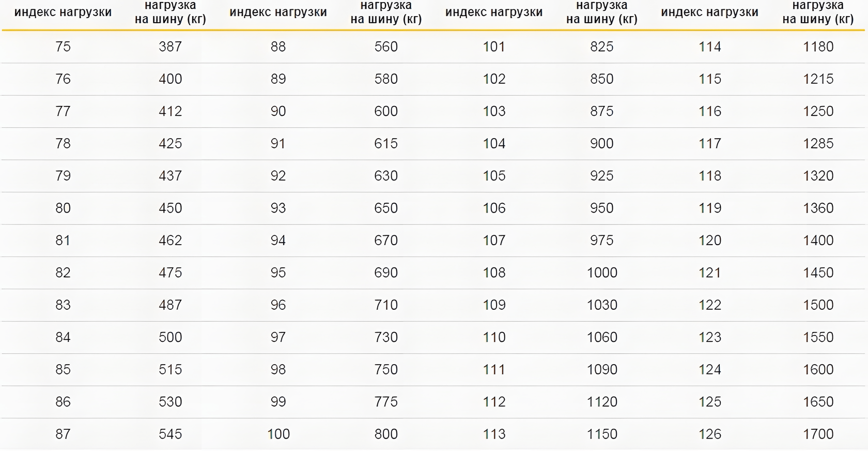Click load index 84 cell

pyautogui.click(x=63, y=337)
